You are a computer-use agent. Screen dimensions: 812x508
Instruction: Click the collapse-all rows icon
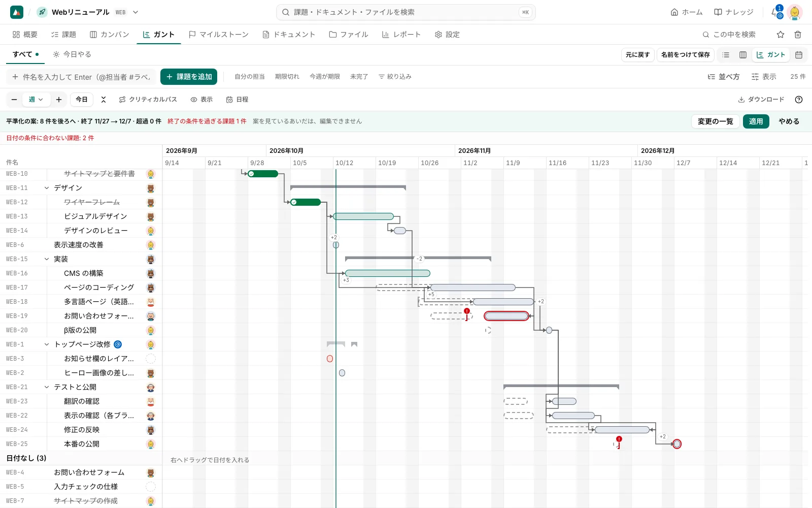(104, 100)
